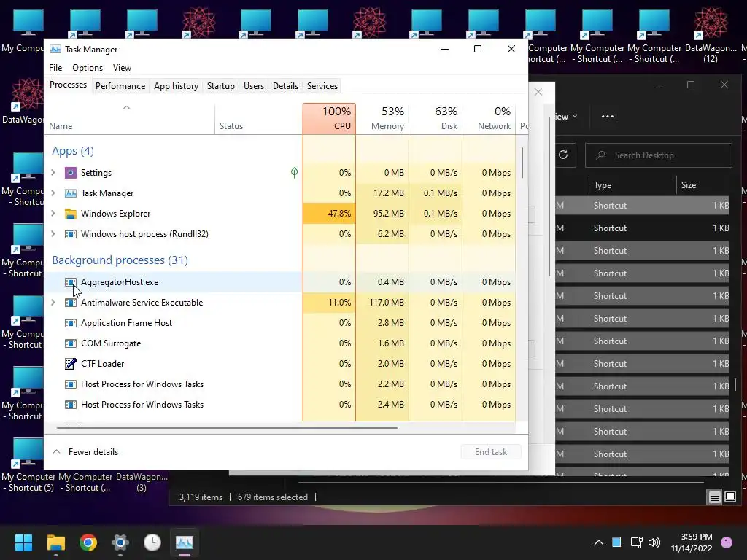Click the Task Manager process row icon
747x560 pixels.
(71, 193)
